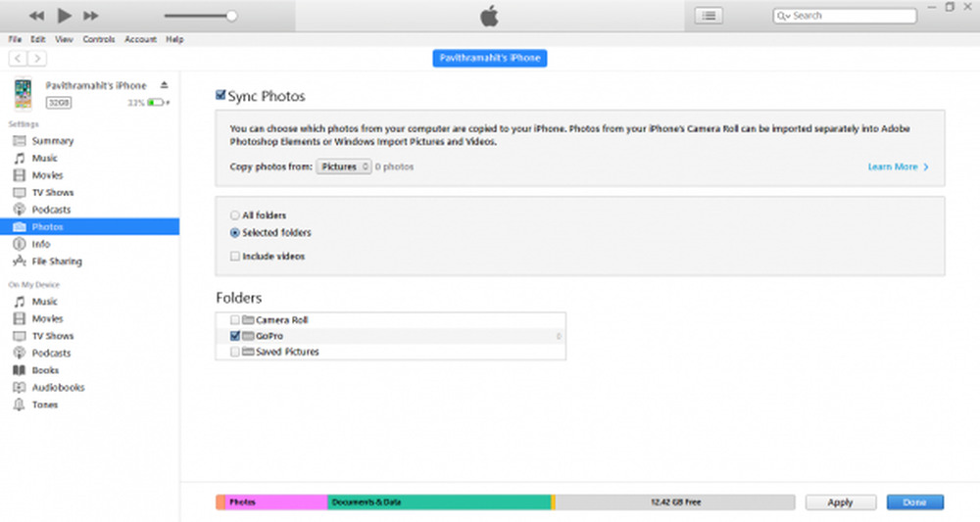
Task: Open Audiobooks under On My Device
Action: [x=58, y=388]
